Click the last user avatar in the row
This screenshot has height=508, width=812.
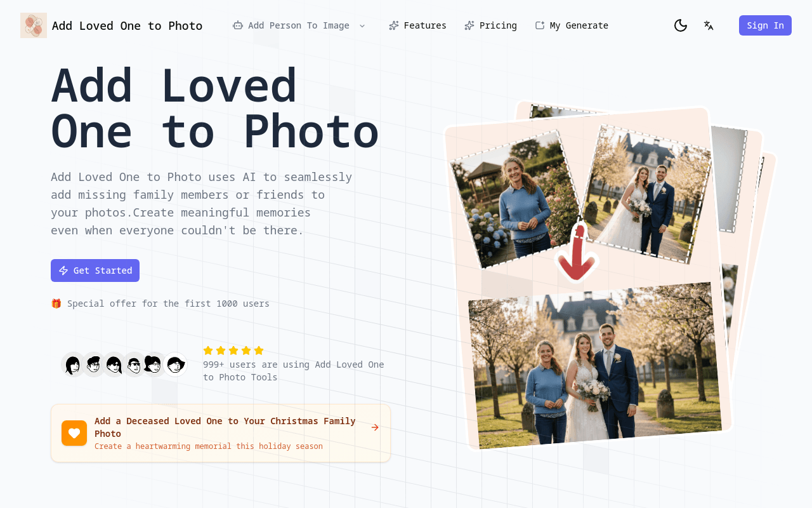[x=174, y=364]
